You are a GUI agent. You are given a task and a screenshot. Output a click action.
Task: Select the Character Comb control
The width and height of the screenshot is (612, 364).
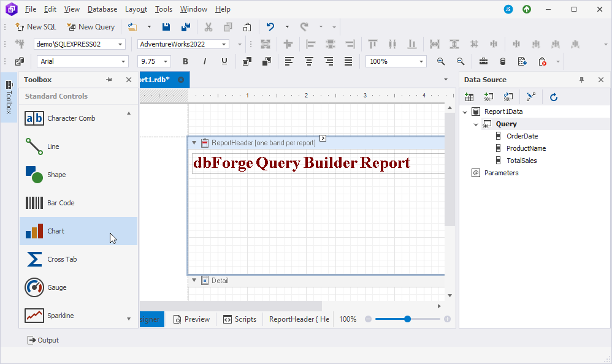pos(78,118)
